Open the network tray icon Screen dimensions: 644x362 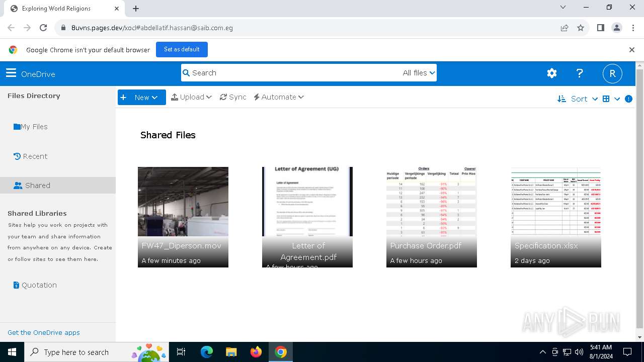567,352
